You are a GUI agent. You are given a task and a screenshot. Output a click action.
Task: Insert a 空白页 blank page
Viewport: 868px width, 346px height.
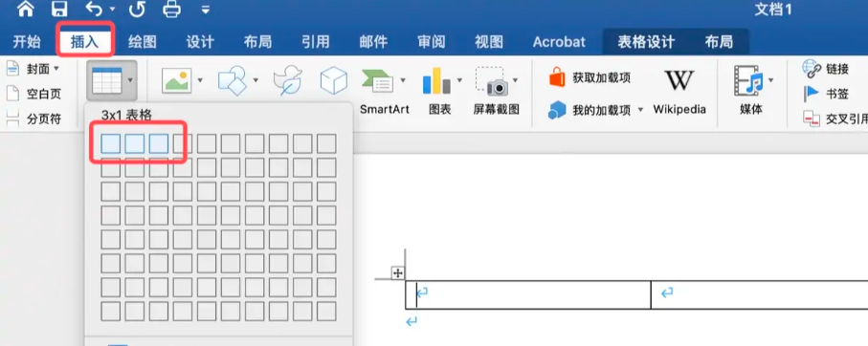click(33, 94)
